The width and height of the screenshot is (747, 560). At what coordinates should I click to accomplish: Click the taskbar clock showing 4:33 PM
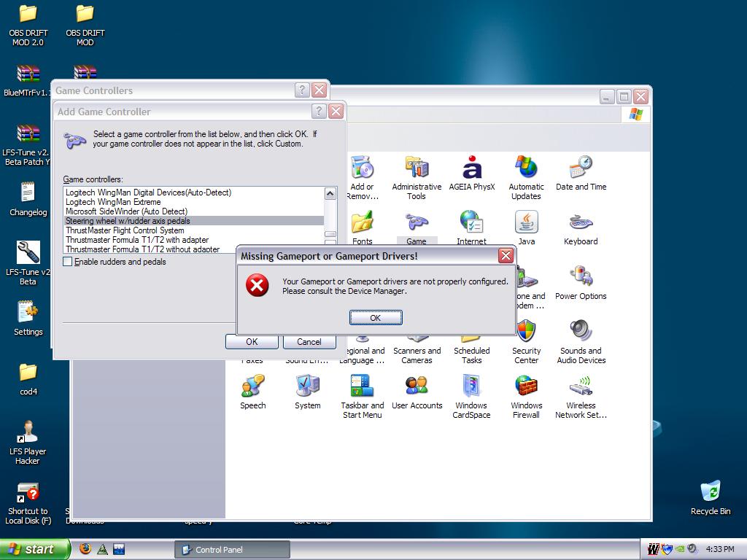pyautogui.click(x=720, y=549)
